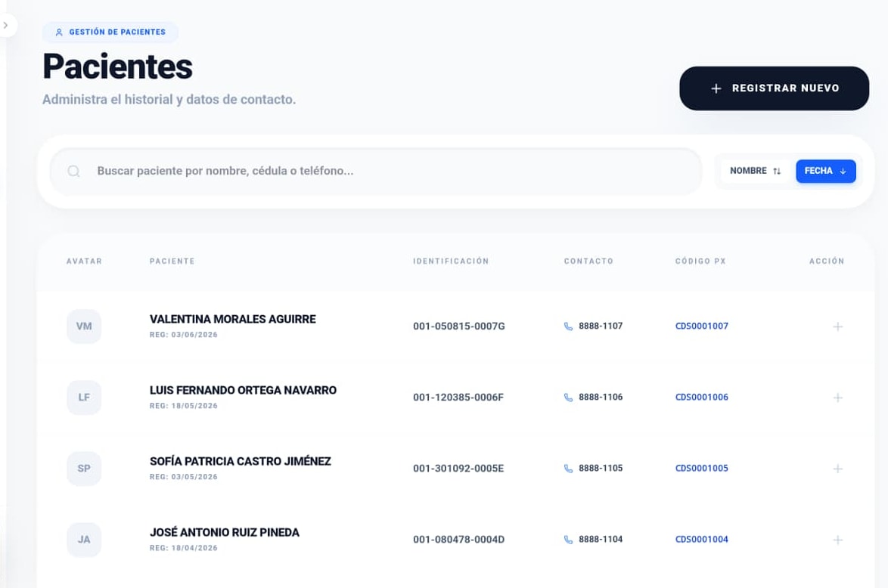The image size is (888, 588).
Task: Open Luis Fernando Ortega Navarro record
Action: point(243,391)
